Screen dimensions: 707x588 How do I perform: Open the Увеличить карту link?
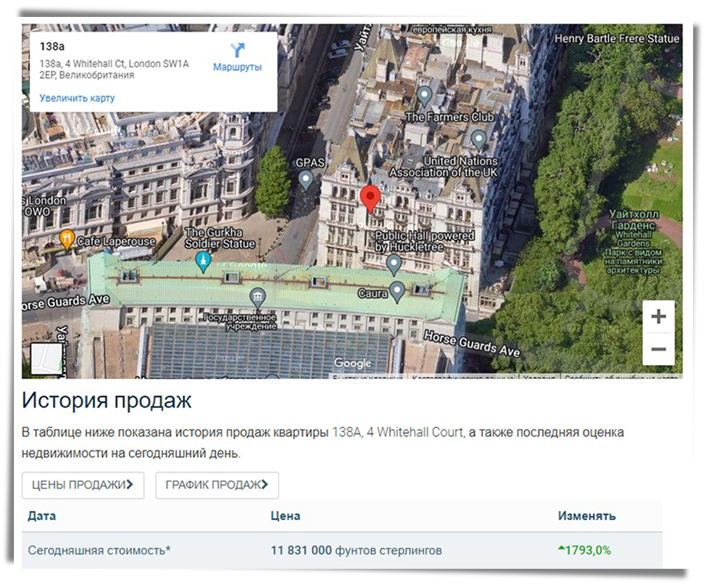pyautogui.click(x=77, y=98)
